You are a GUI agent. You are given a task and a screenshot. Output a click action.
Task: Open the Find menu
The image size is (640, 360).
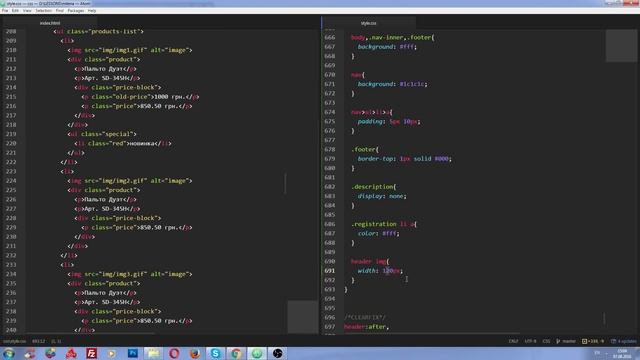pyautogui.click(x=60, y=11)
